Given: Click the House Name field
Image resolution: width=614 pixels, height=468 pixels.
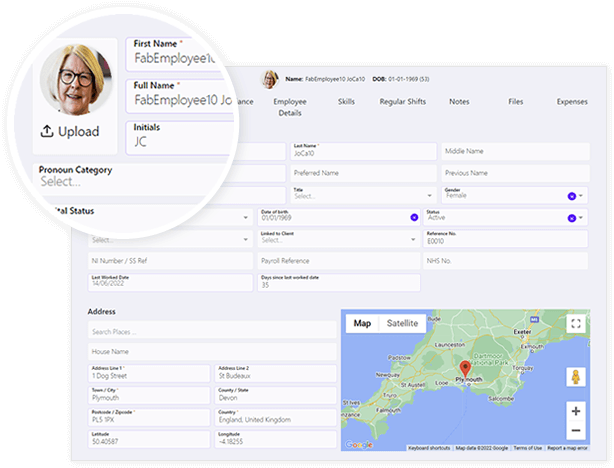Looking at the screenshot, I should tap(212, 352).
